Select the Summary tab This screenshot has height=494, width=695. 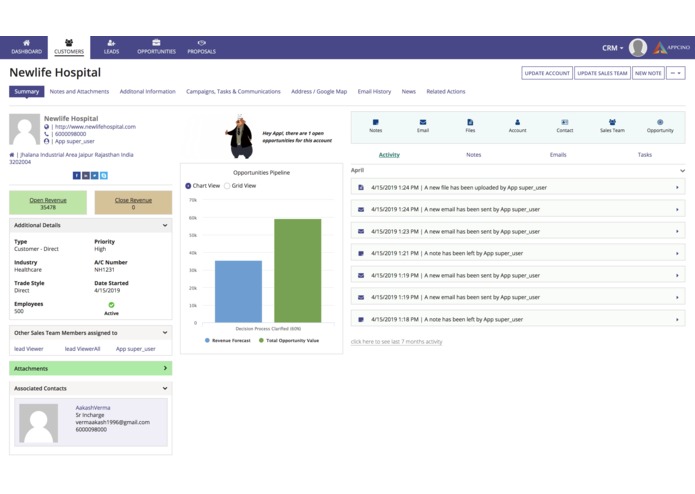[27, 92]
